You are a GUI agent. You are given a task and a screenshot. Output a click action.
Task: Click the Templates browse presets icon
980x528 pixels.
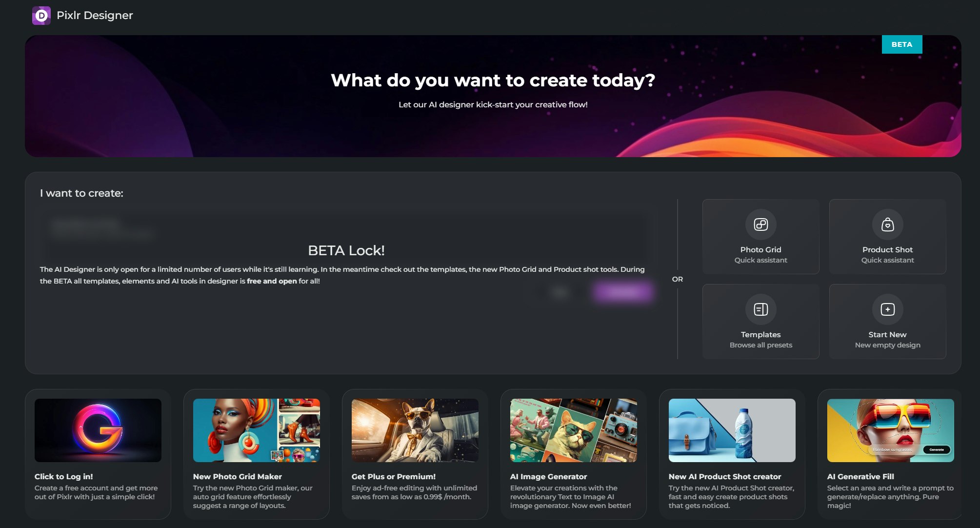click(x=760, y=309)
